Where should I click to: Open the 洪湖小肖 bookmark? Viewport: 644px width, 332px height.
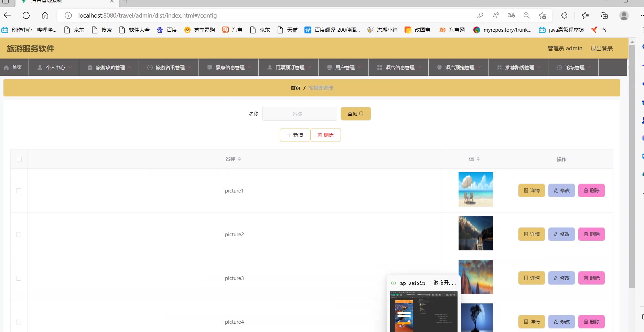click(x=382, y=30)
